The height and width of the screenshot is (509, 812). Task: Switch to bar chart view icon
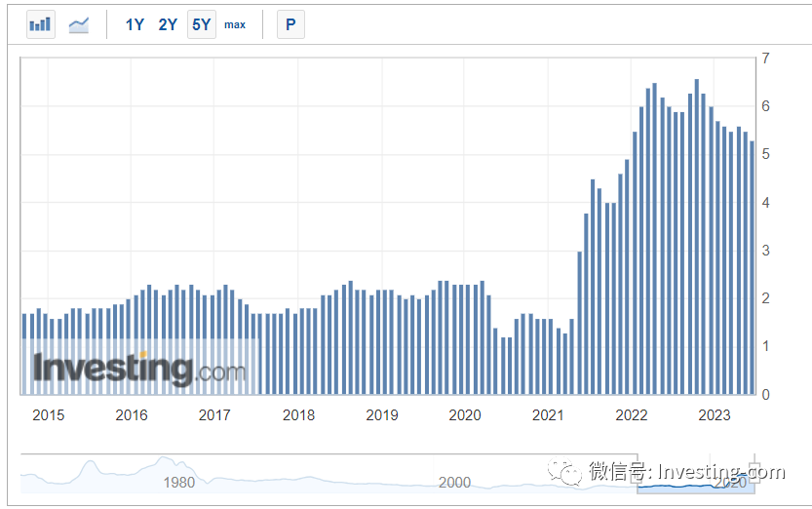coord(40,24)
